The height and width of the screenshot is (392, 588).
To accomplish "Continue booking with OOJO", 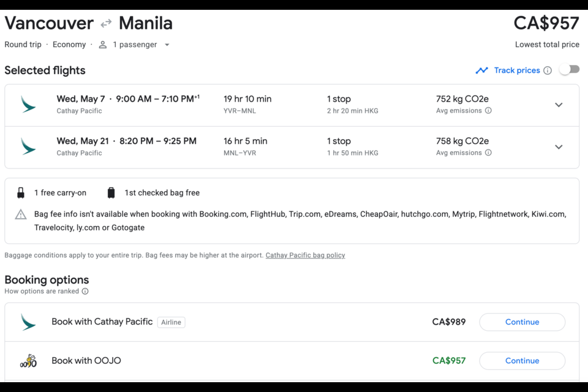I will (522, 361).
